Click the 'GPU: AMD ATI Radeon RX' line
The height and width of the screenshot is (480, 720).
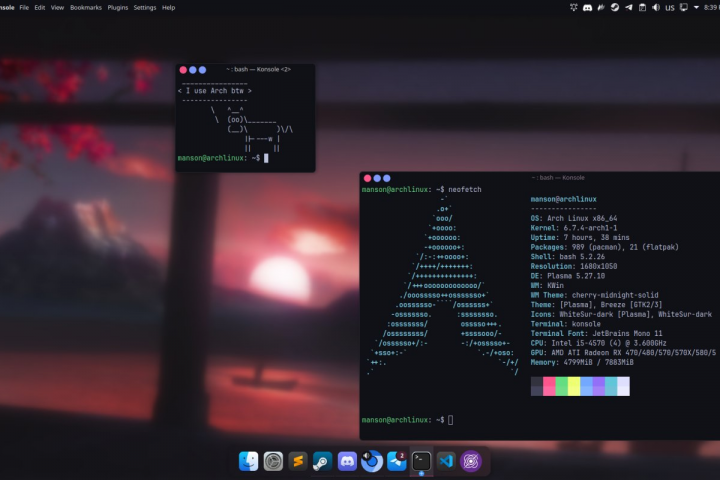click(x=624, y=353)
